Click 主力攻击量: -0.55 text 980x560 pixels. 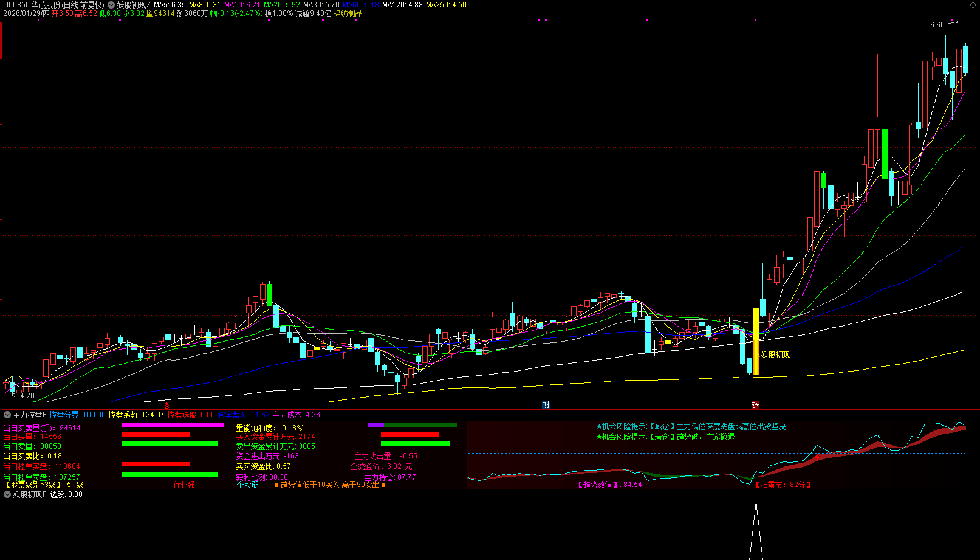[386, 456]
